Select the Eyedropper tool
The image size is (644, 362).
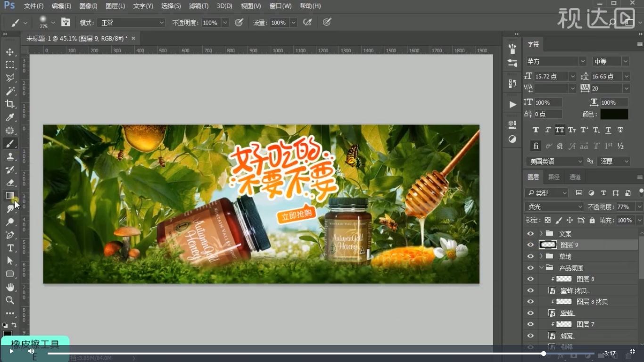(10, 117)
